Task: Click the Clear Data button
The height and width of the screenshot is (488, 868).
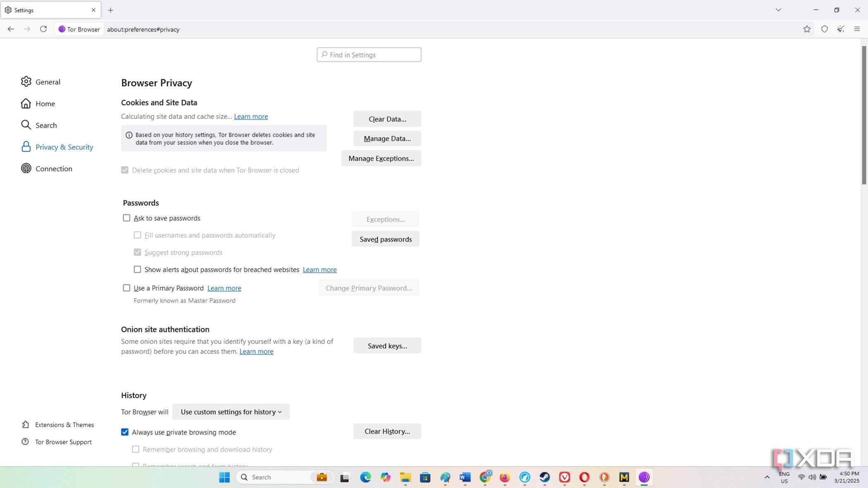Action: [x=387, y=119]
